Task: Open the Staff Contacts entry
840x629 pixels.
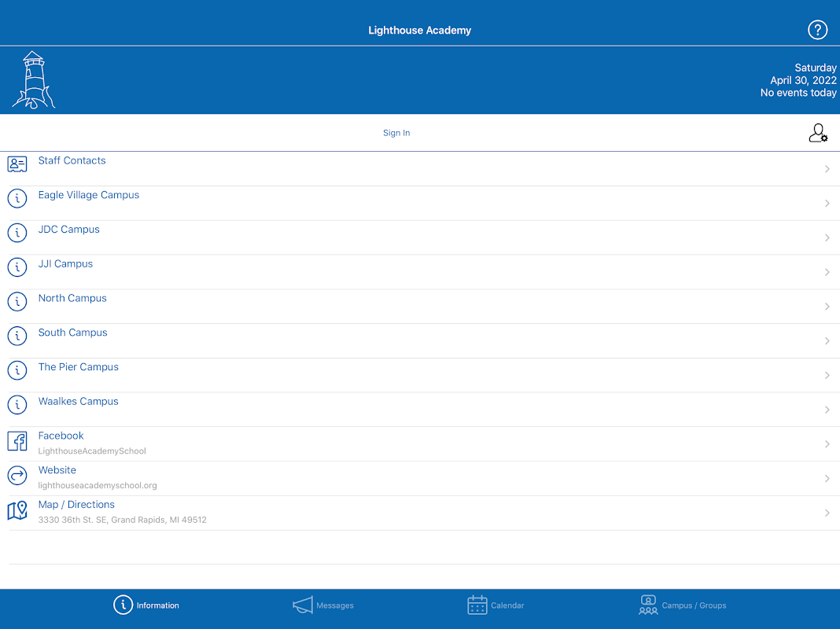Action: click(72, 160)
